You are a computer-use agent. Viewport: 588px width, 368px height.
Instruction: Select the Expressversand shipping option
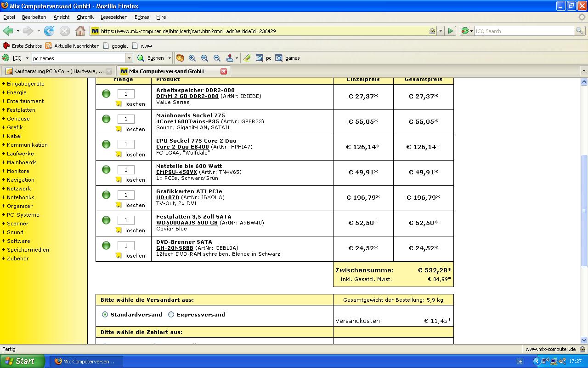click(x=171, y=315)
